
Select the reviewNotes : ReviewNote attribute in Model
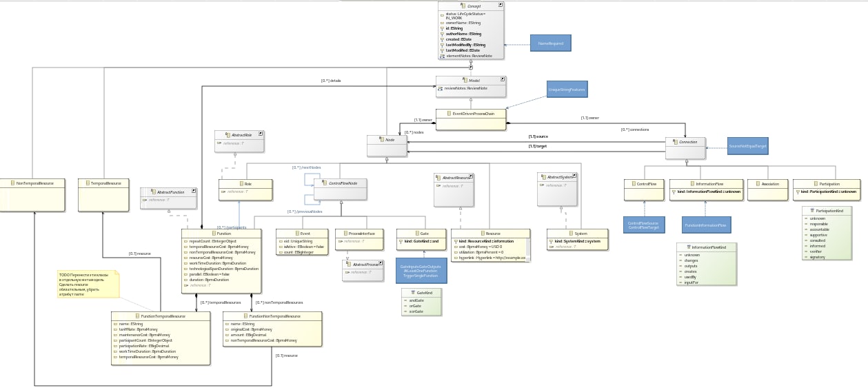click(463, 88)
